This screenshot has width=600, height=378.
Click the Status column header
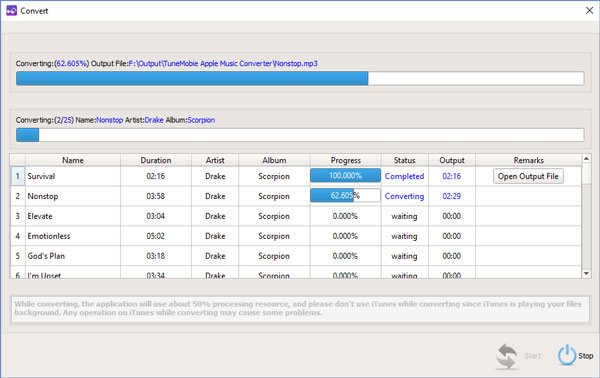tap(404, 160)
